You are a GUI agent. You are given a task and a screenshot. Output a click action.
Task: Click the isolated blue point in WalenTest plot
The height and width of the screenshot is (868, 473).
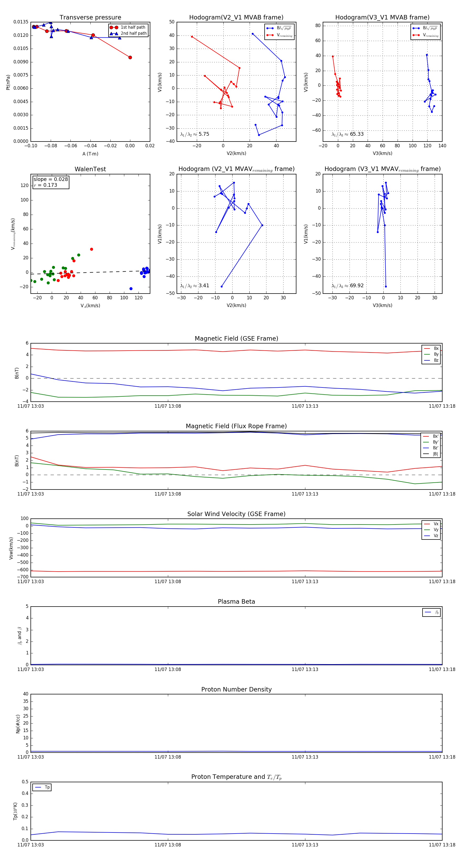131,289
